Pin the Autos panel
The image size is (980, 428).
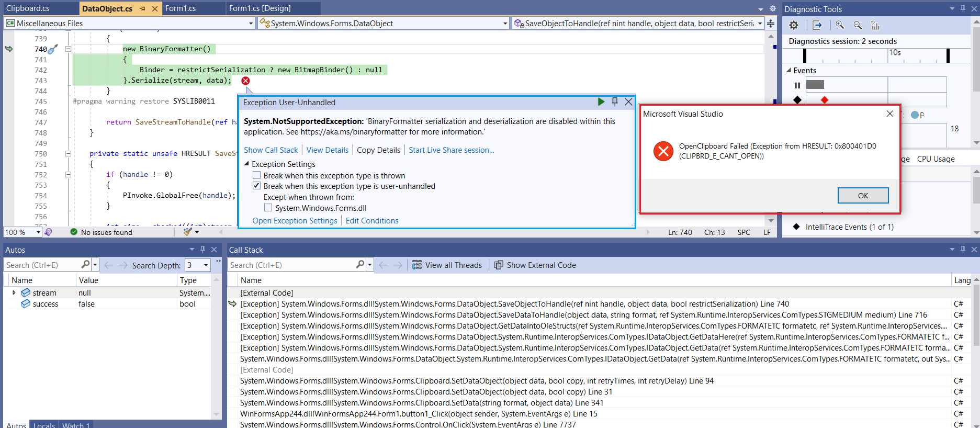pyautogui.click(x=203, y=250)
